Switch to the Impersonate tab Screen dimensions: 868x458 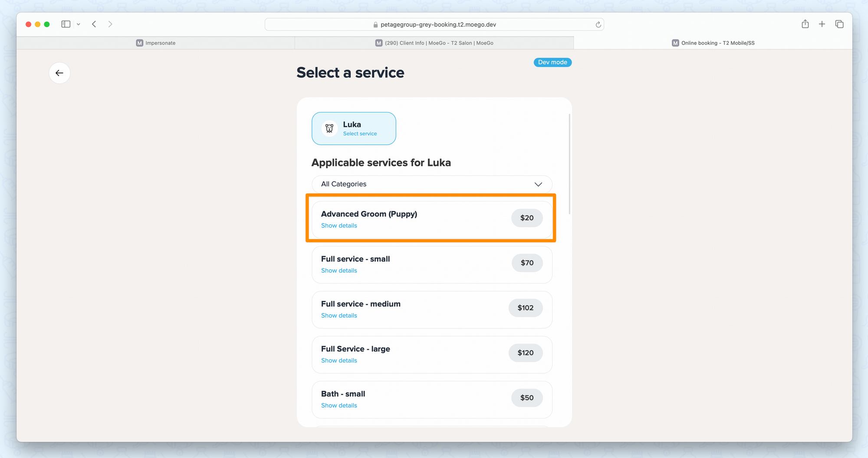click(x=156, y=43)
